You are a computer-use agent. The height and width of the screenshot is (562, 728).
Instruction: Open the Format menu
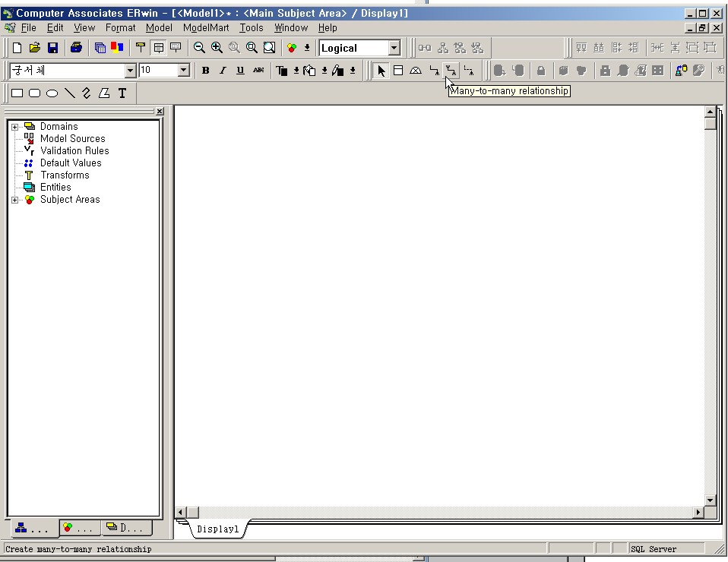tap(120, 28)
